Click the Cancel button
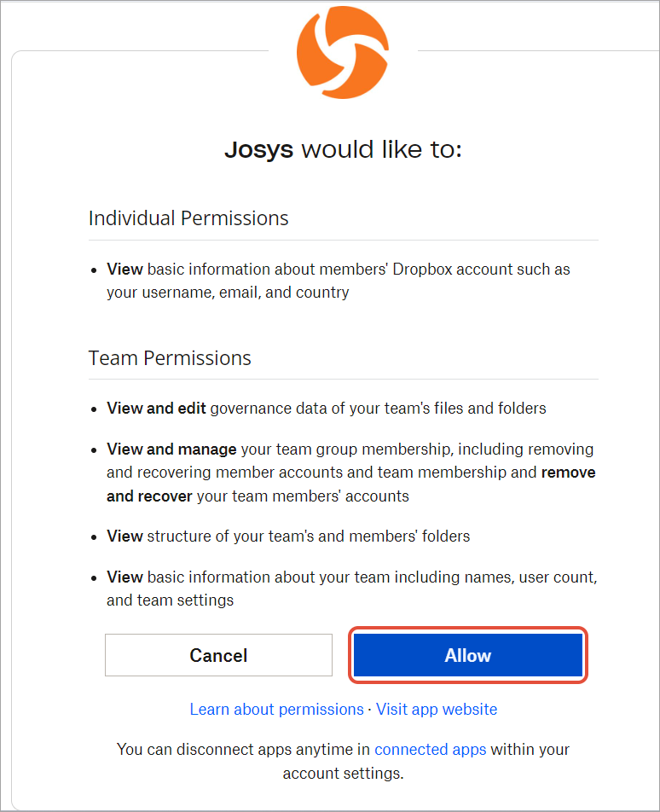 pos(218,655)
